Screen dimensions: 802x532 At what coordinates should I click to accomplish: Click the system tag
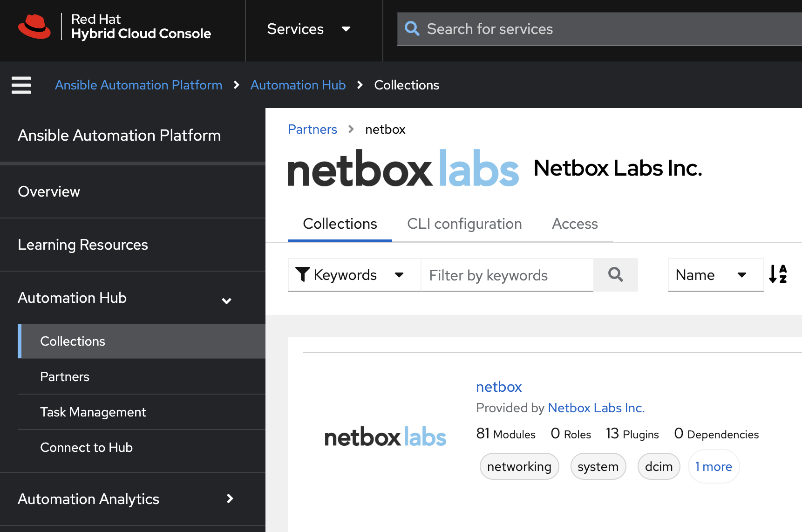click(598, 466)
